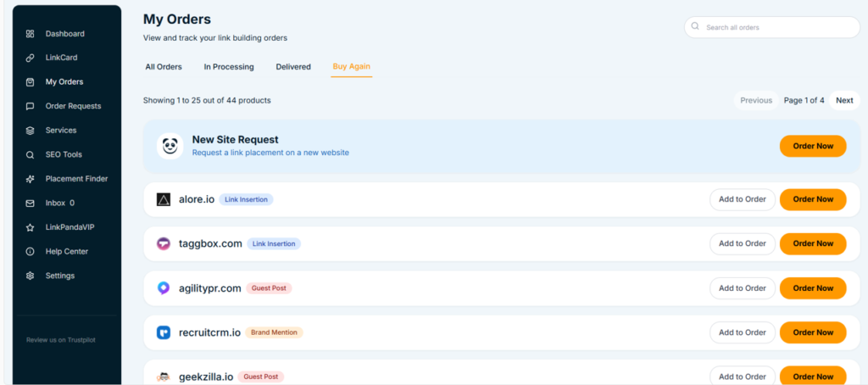
Task: Order Now for taggbox.com
Action: coord(812,243)
